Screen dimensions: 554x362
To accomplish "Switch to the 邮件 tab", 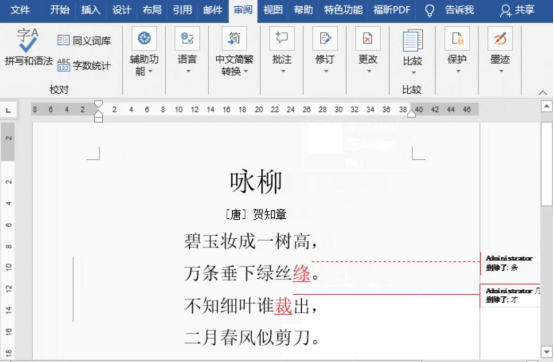I will coord(213,10).
